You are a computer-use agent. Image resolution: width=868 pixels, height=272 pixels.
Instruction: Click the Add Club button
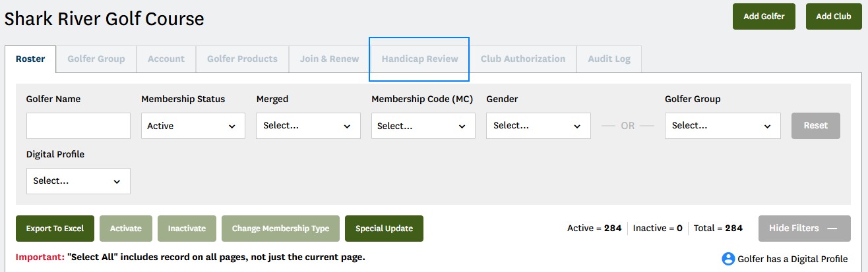834,16
